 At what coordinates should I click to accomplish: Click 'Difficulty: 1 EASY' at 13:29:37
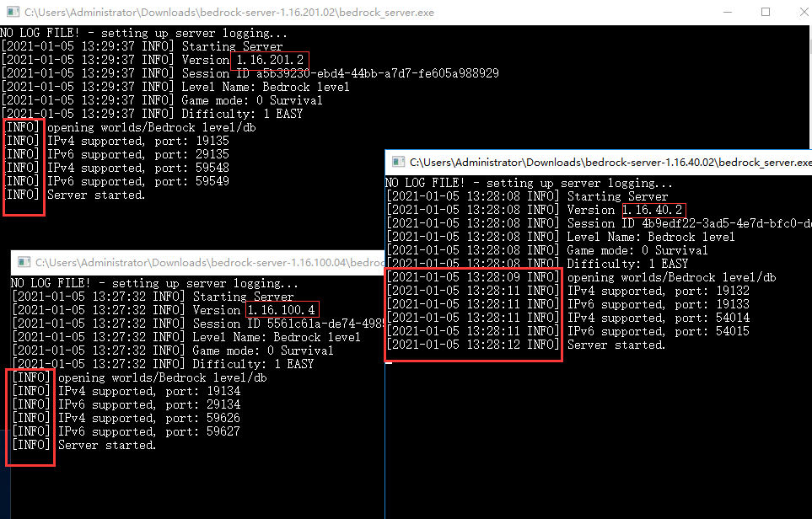click(x=242, y=114)
